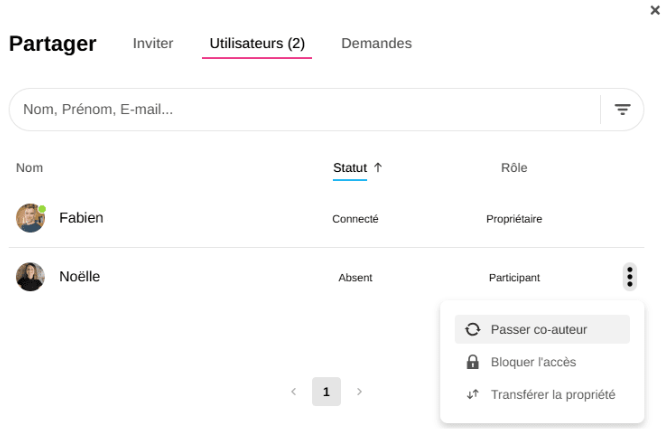Click the name search input field
The width and height of the screenshot is (666, 429).
click(300, 110)
